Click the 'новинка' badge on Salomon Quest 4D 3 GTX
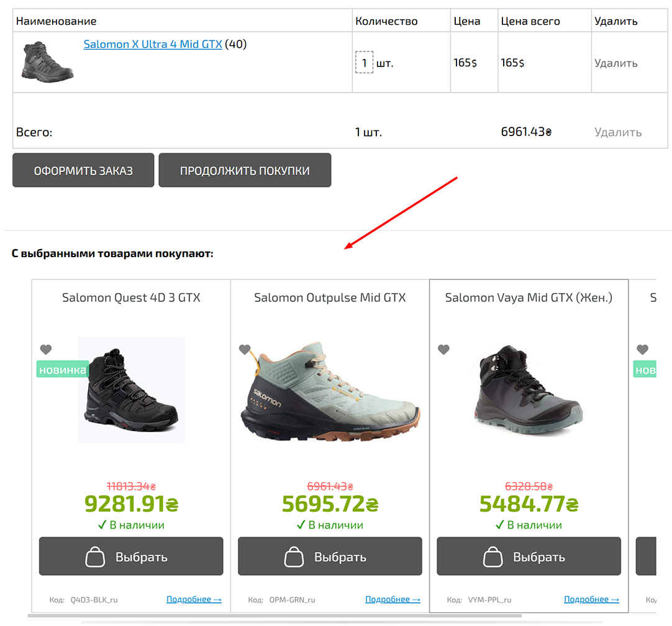This screenshot has height=626, width=672. coord(62,370)
